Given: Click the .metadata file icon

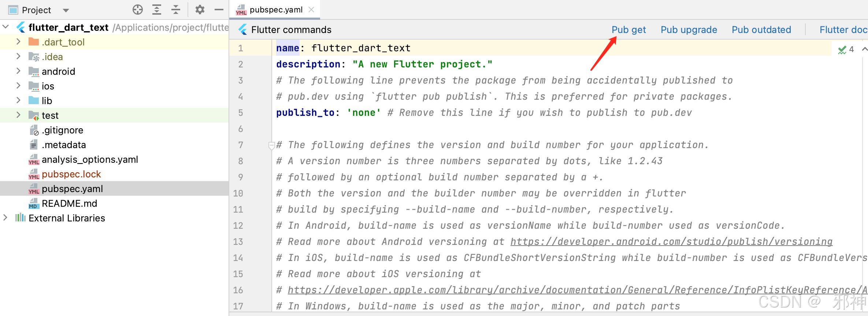Looking at the screenshot, I should pyautogui.click(x=33, y=145).
